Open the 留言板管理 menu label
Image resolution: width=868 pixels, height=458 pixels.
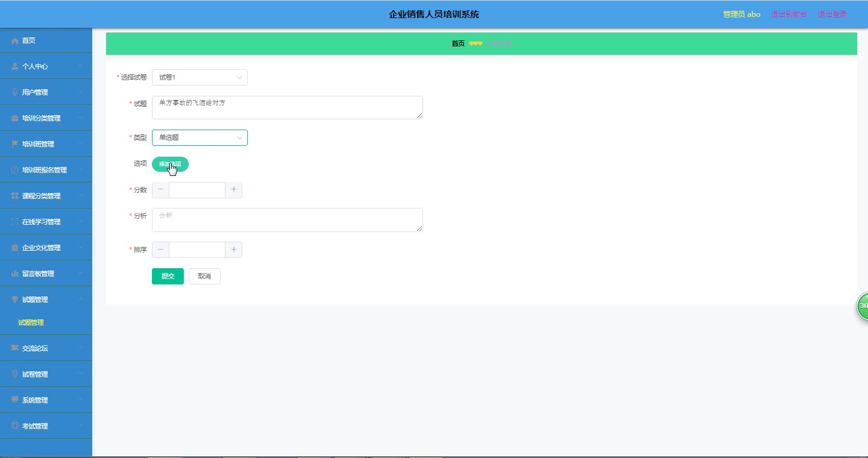point(38,274)
